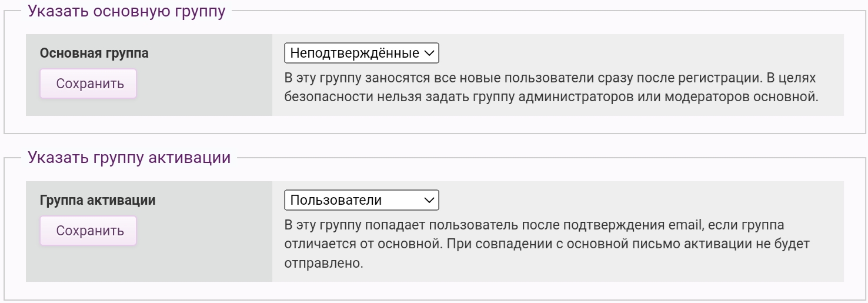
Task: Open the Основная группа dropdown
Action: [361, 54]
